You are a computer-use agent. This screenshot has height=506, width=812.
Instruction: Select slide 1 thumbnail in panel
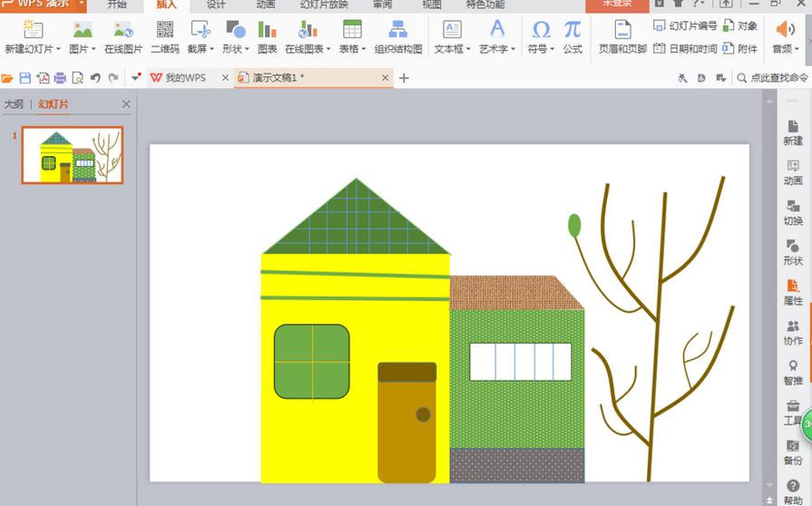73,155
